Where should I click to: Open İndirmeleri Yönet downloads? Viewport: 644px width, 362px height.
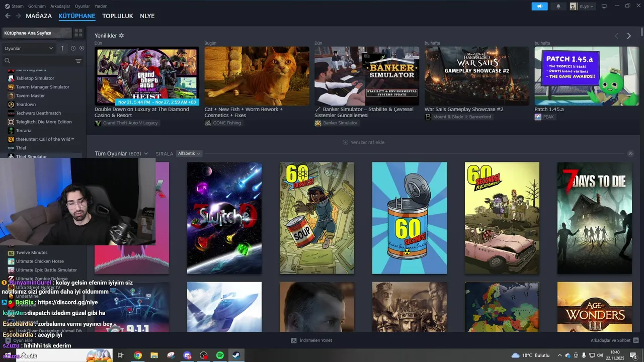tap(311, 340)
